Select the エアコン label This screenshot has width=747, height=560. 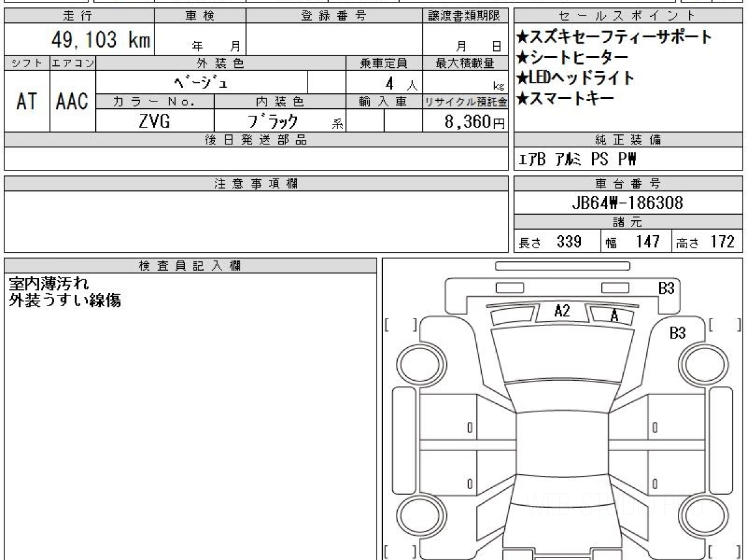pyautogui.click(x=73, y=63)
